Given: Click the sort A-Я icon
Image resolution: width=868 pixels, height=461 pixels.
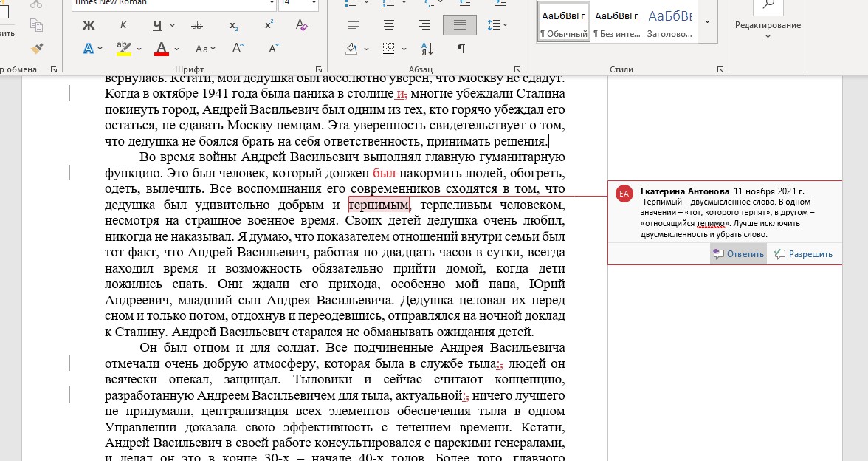Looking at the screenshot, I should point(426,49).
